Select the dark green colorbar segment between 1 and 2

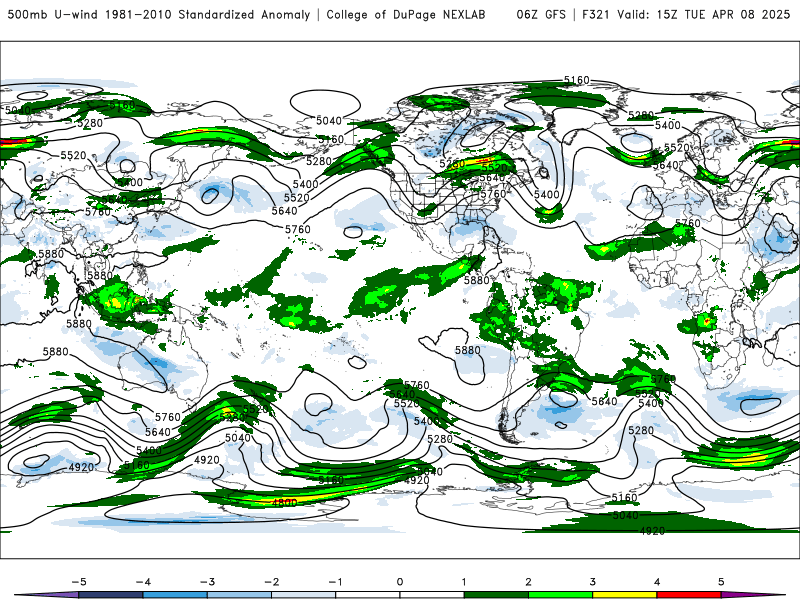pyautogui.click(x=496, y=595)
